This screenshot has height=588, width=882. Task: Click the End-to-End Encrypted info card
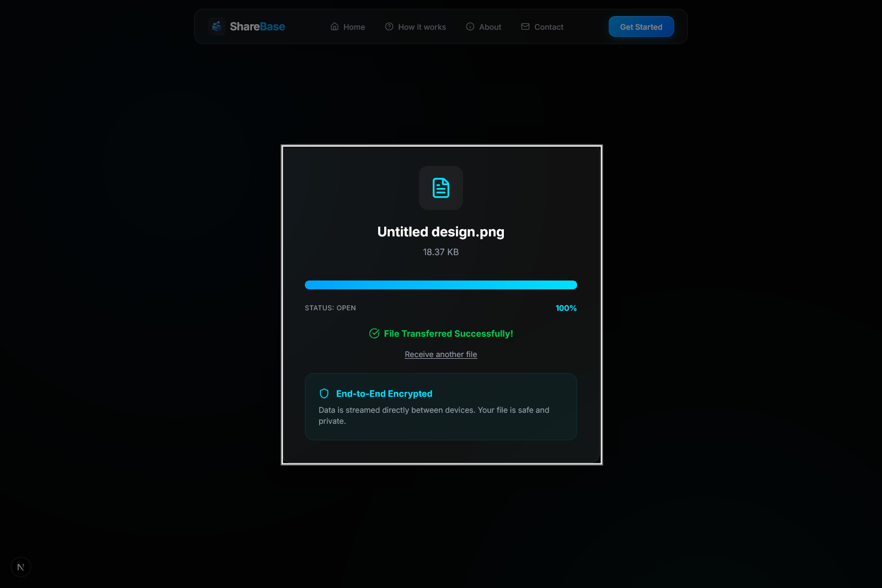point(440,407)
